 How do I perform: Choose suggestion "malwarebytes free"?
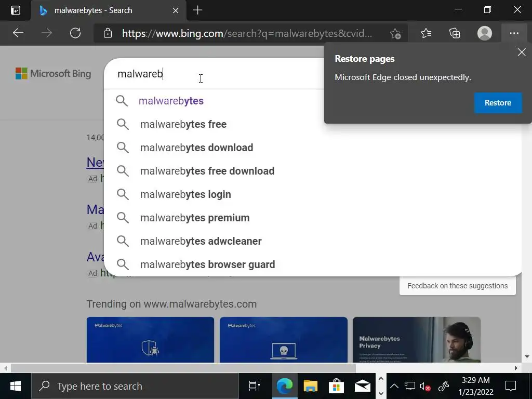click(312, 124)
